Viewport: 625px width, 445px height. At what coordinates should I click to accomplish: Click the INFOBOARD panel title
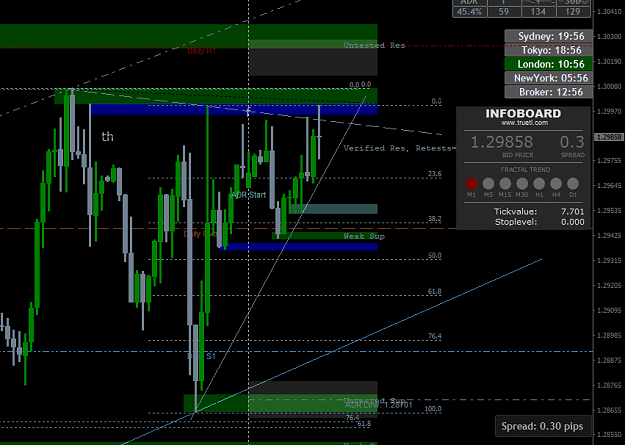(523, 114)
